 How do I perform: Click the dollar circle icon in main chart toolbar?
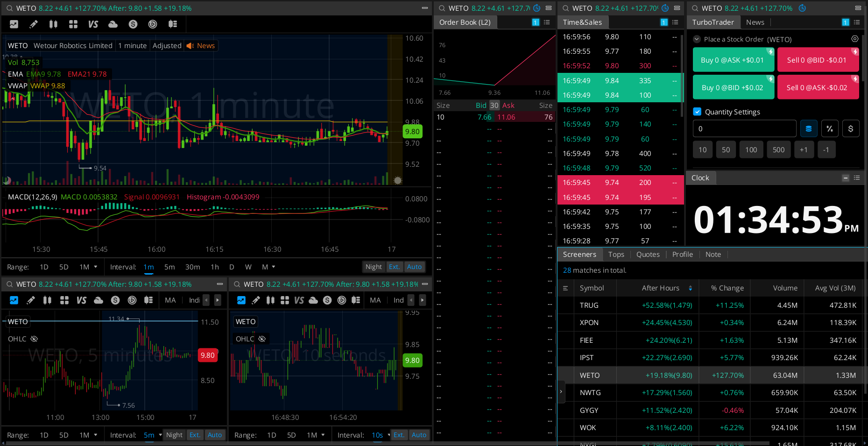click(133, 24)
